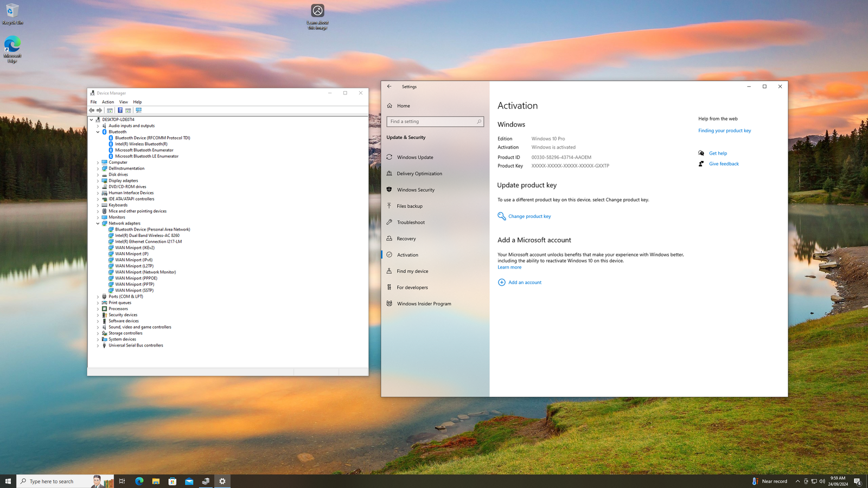Click the Give feedback link

click(724, 164)
